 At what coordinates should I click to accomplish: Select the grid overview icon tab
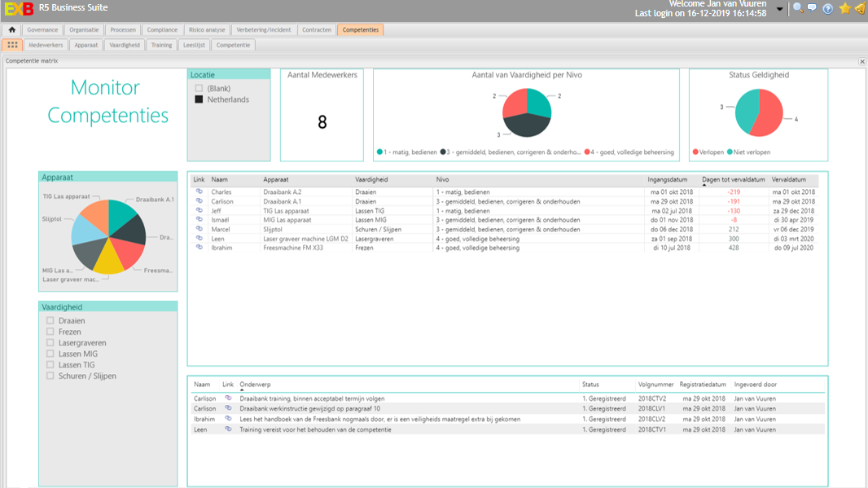12,45
